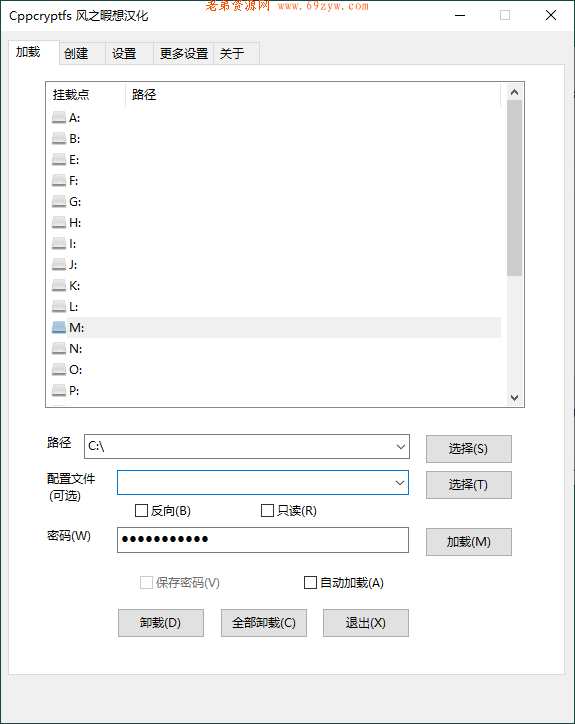Select the A: drive icon
Viewport: 575px width, 724px height.
tap(59, 118)
